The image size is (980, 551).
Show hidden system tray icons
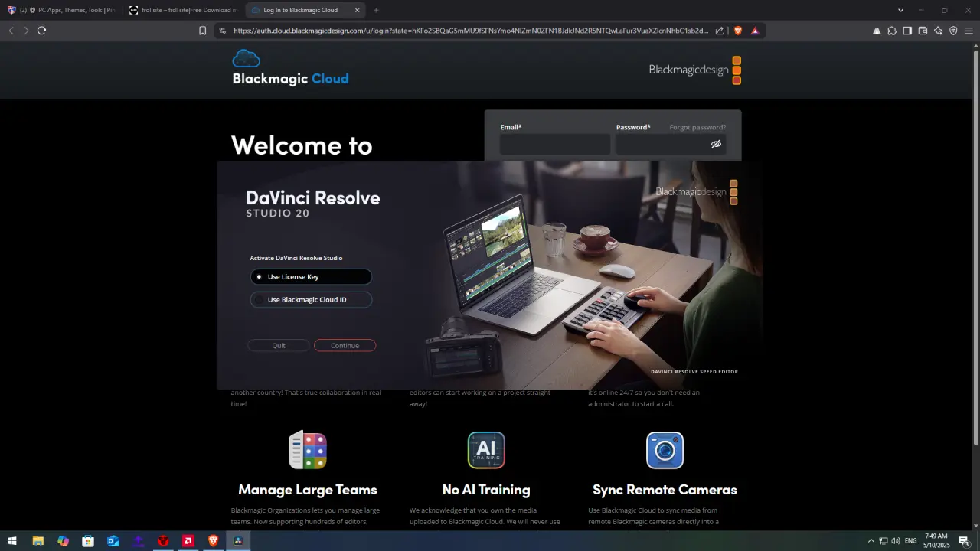pos(871,541)
